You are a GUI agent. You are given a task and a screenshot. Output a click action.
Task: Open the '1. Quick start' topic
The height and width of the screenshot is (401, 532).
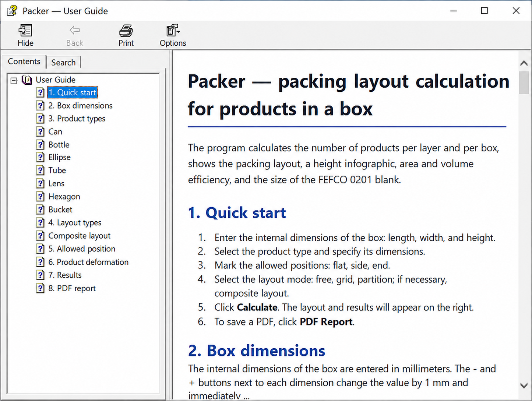pyautogui.click(x=73, y=92)
